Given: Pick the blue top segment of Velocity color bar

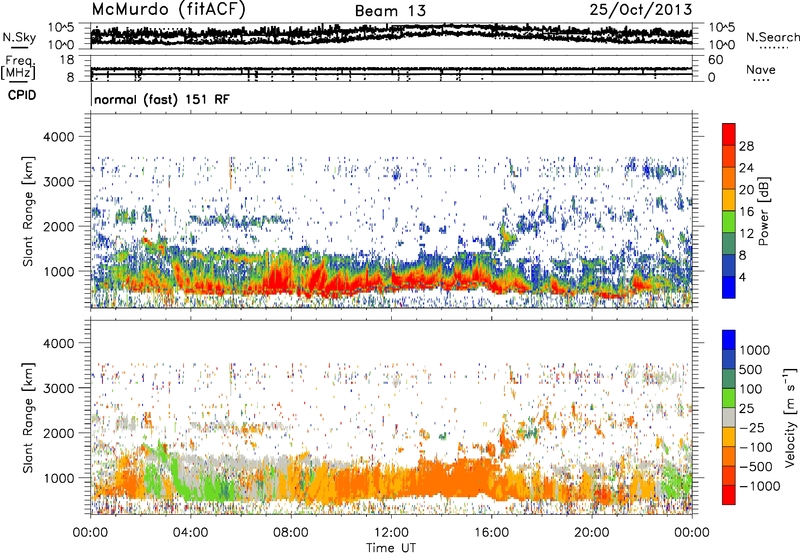Looking at the screenshot, I should click(x=729, y=340).
